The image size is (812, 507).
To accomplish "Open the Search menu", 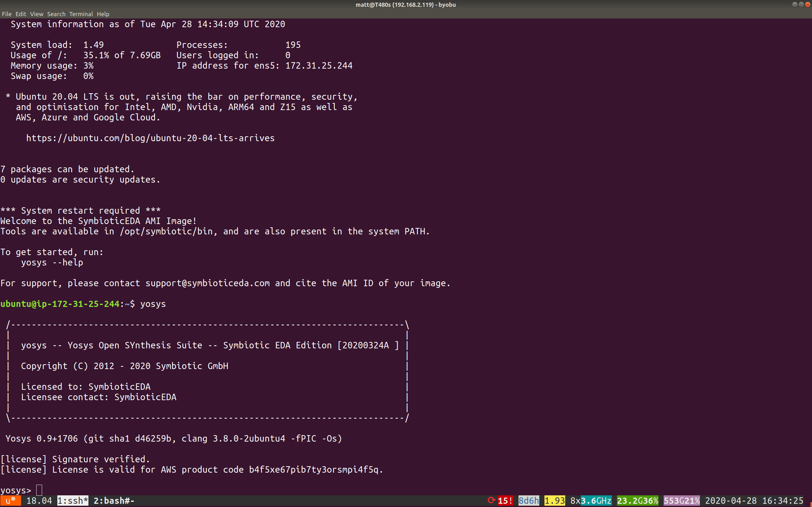I will (56, 14).
